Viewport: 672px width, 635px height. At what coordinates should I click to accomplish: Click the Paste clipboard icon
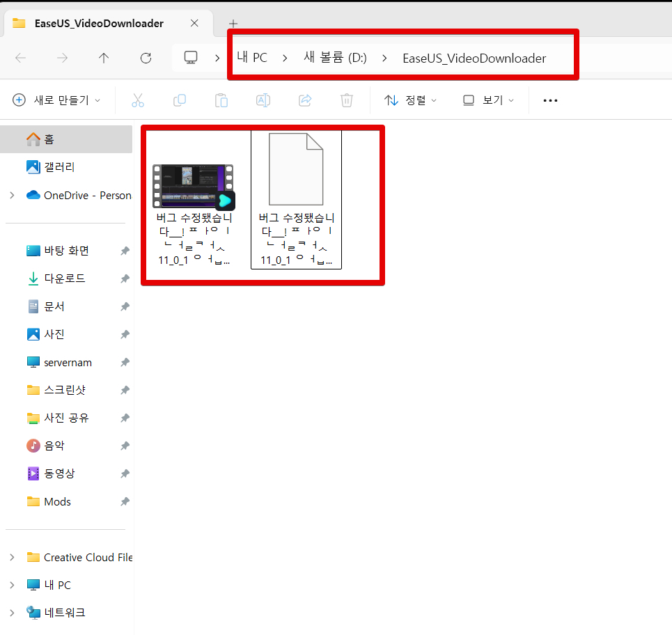point(221,100)
